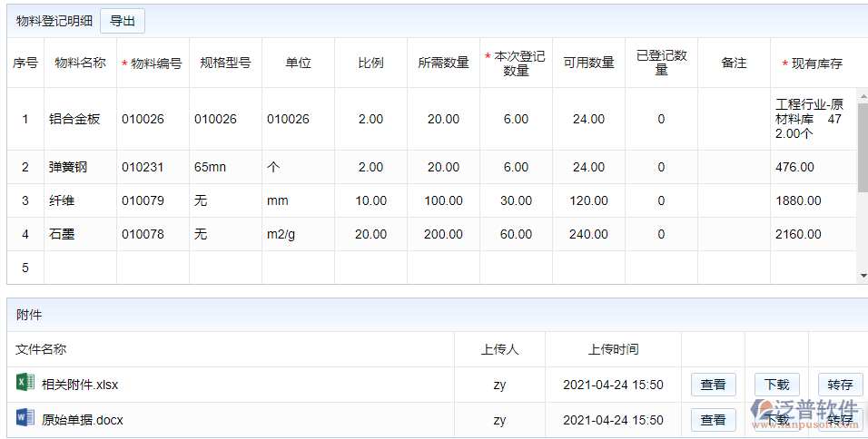The height and width of the screenshot is (439, 868).
Task: Click the 备注 cell in row 3
Action: point(734,200)
